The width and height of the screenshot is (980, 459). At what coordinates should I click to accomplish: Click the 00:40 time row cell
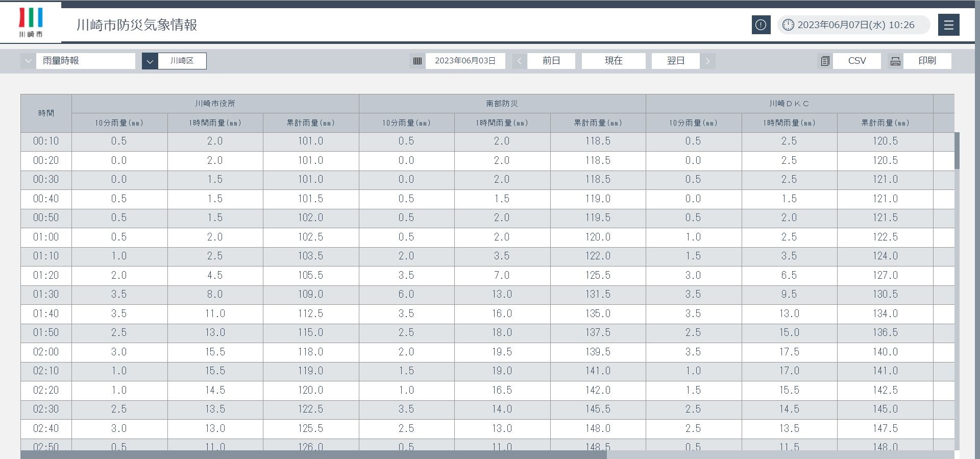tap(46, 199)
